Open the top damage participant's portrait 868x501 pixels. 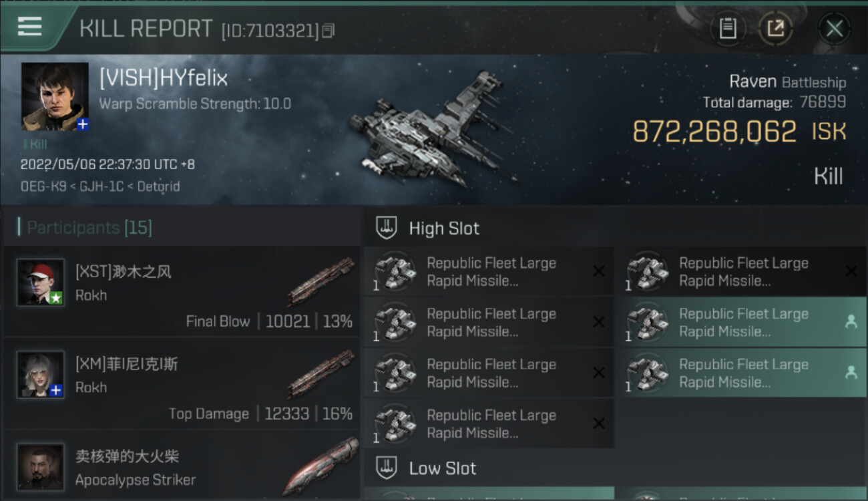(41, 375)
